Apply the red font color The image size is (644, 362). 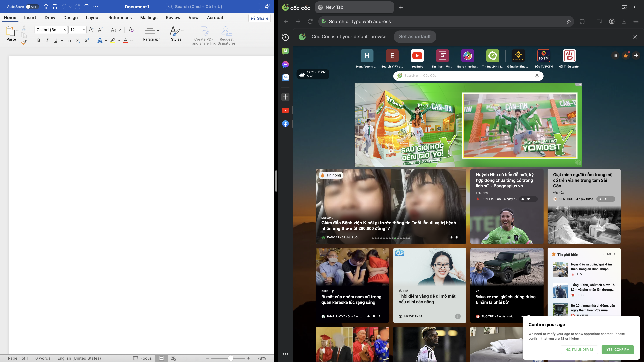[x=125, y=40]
